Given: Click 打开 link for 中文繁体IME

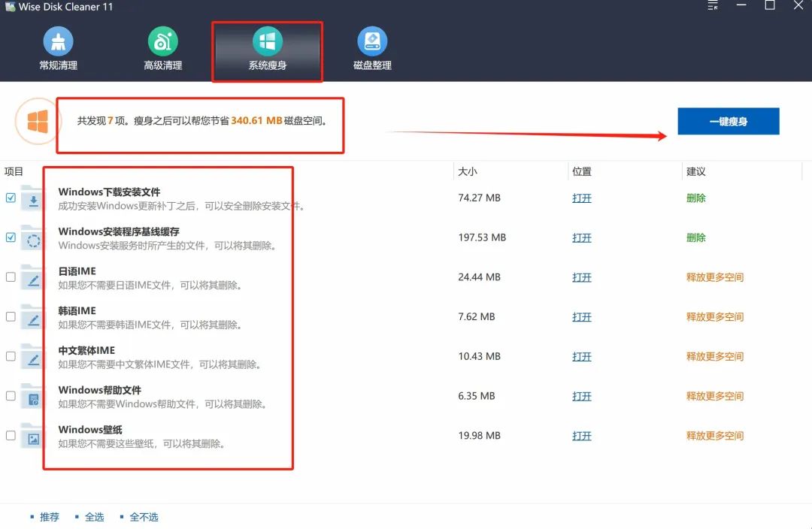Looking at the screenshot, I should 581,357.
